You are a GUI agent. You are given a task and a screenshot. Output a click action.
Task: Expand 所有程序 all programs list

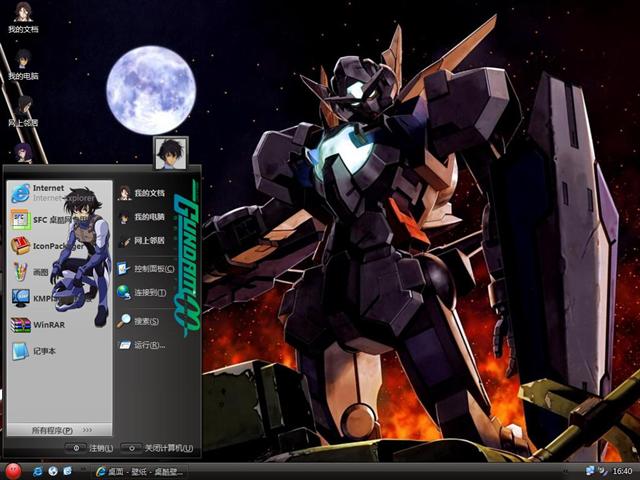click(58, 429)
